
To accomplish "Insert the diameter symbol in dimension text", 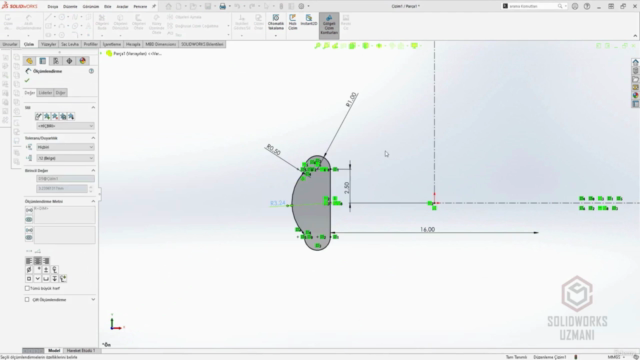I will pyautogui.click(x=29, y=270).
